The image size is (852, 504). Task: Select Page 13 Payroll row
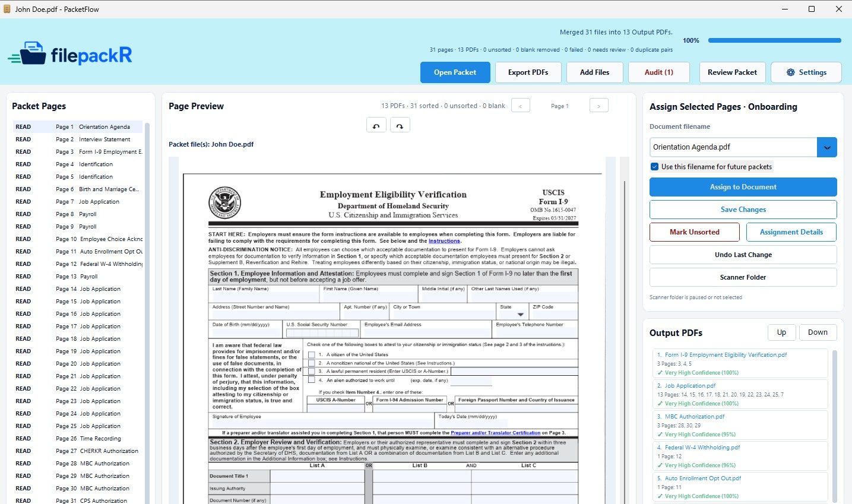coord(78,277)
